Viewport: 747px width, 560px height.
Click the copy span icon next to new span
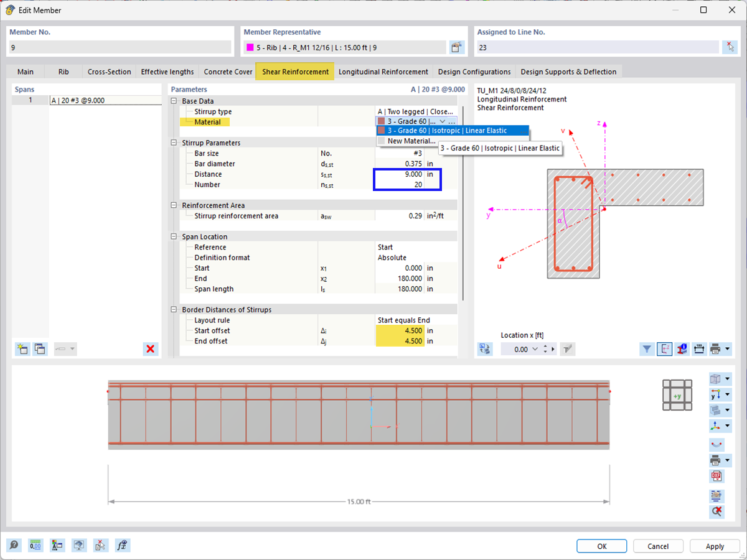(40, 349)
